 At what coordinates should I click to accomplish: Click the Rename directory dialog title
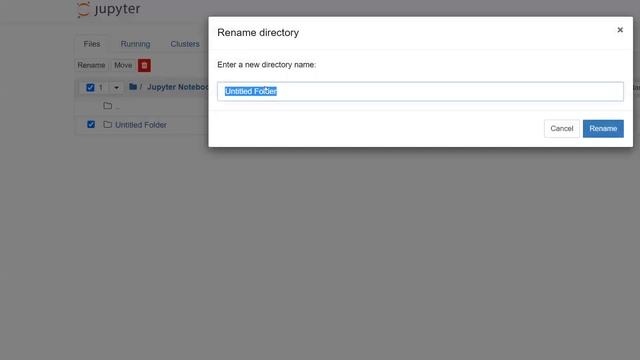pyautogui.click(x=258, y=33)
